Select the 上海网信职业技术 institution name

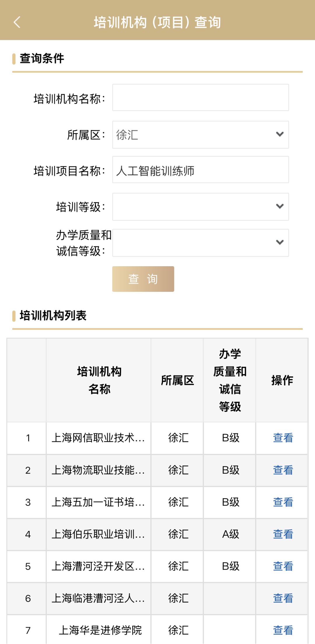(98, 438)
